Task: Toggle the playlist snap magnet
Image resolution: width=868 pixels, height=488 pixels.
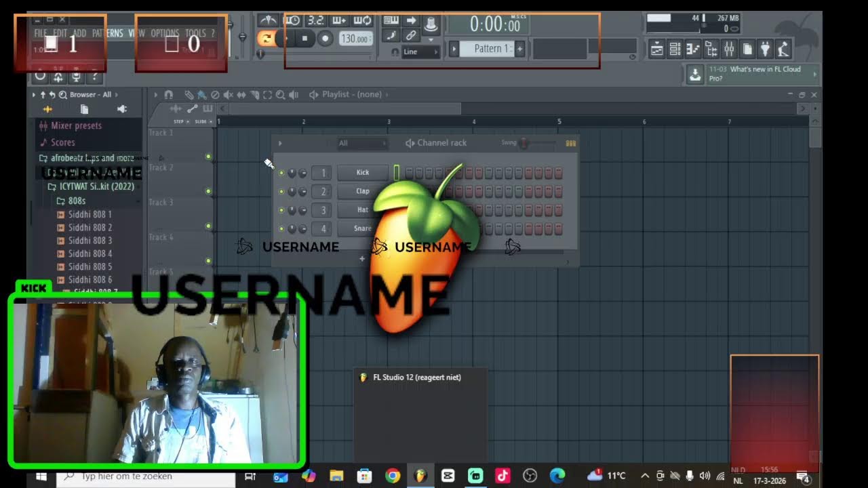Action: pyautogui.click(x=168, y=95)
